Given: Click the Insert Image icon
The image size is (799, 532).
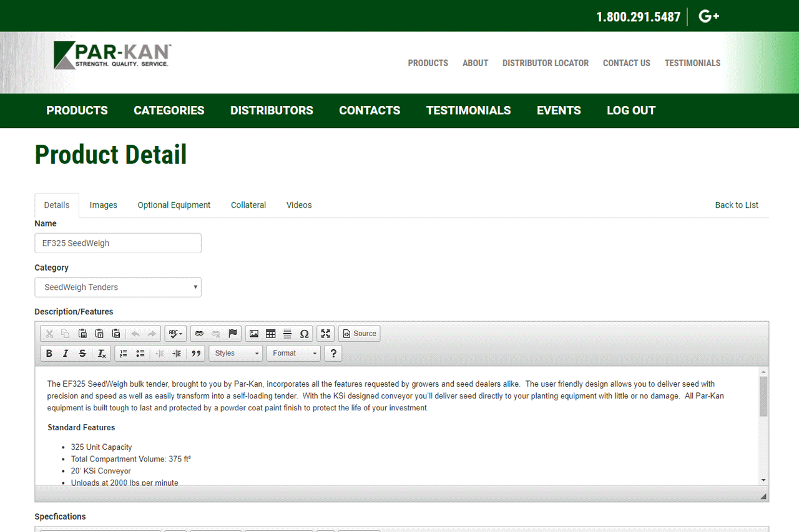Looking at the screenshot, I should click(x=254, y=334).
